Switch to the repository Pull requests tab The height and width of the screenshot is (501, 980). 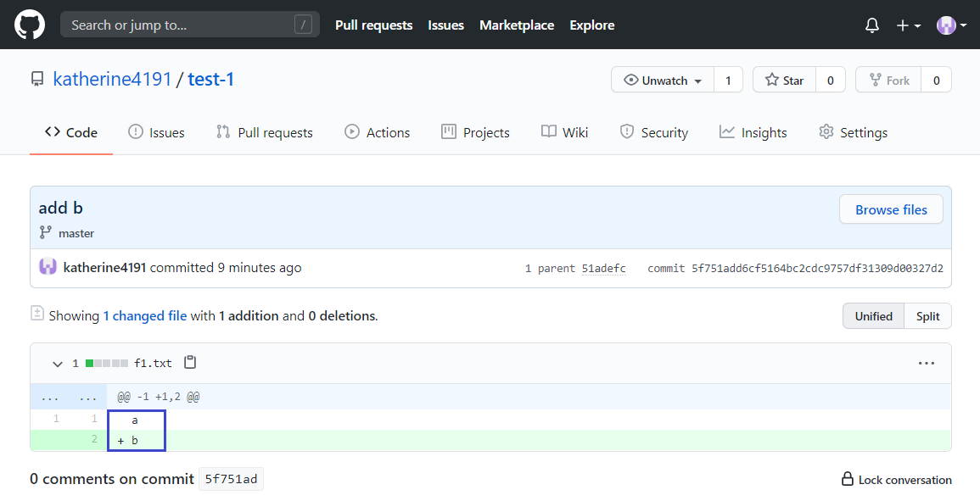(265, 132)
